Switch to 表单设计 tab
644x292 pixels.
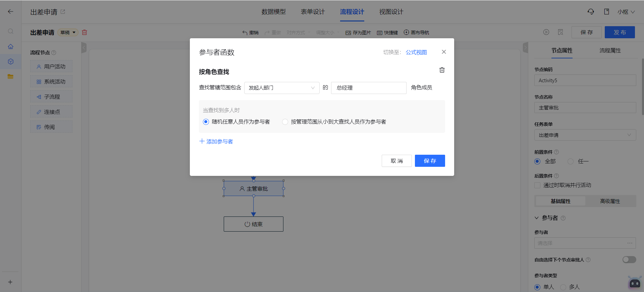pos(313,12)
